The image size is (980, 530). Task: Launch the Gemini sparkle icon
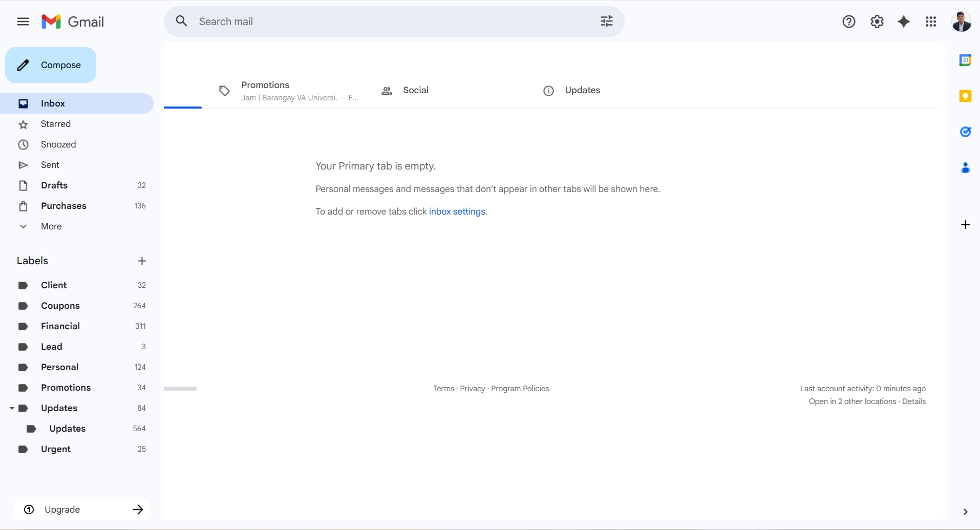tap(904, 22)
